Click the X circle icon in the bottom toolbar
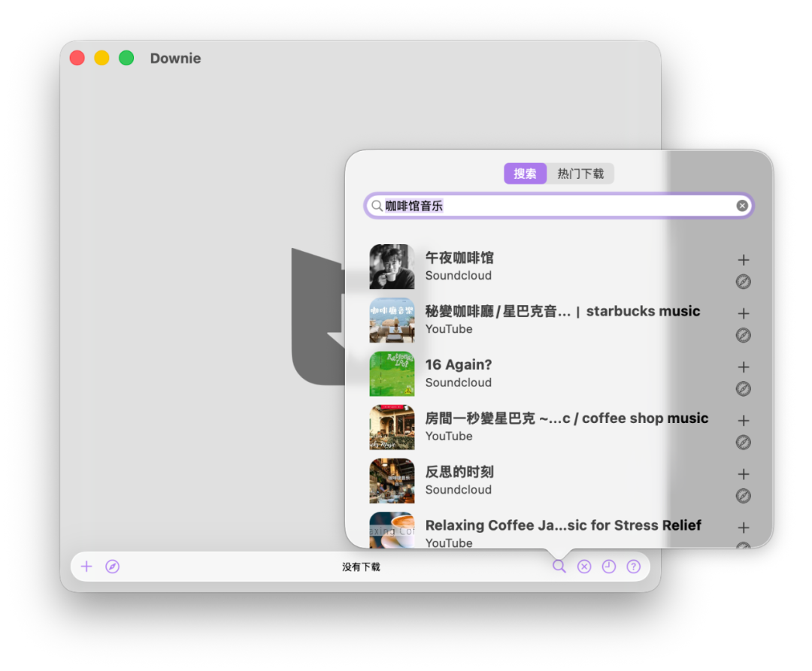The width and height of the screenshot is (812, 671). click(584, 566)
